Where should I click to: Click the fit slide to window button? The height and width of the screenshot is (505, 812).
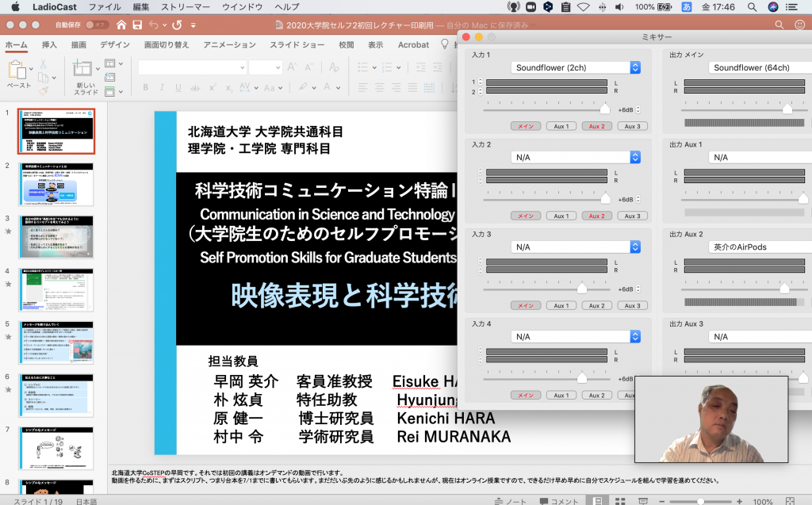click(790, 501)
